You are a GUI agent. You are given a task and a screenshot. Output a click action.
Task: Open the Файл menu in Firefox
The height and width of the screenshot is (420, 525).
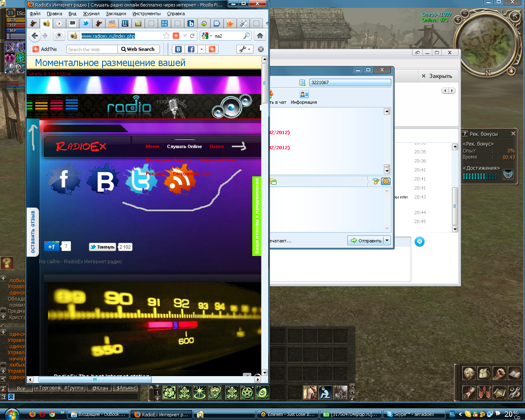point(35,14)
